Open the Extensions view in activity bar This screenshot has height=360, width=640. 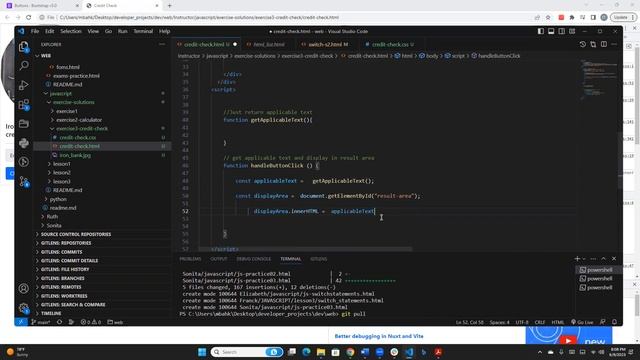(24, 104)
